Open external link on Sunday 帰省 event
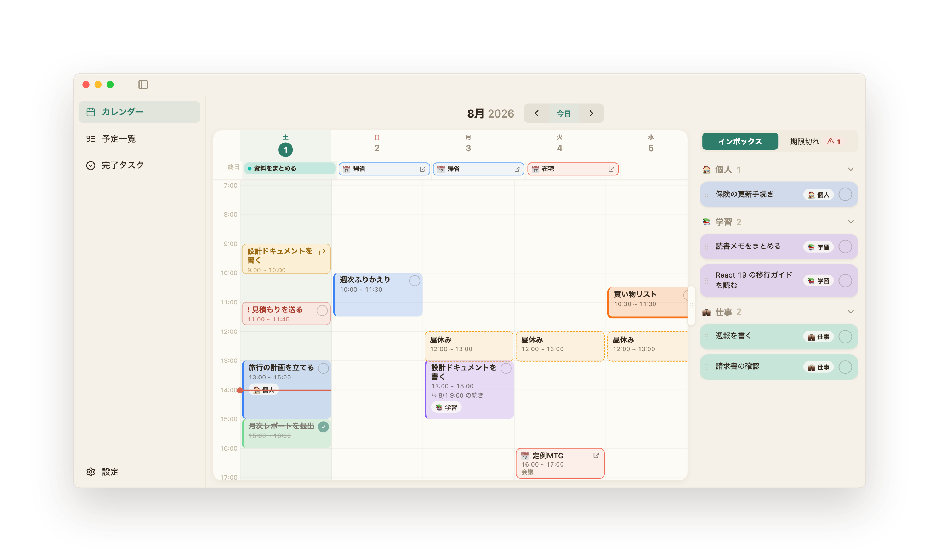938x560 pixels. 422,169
